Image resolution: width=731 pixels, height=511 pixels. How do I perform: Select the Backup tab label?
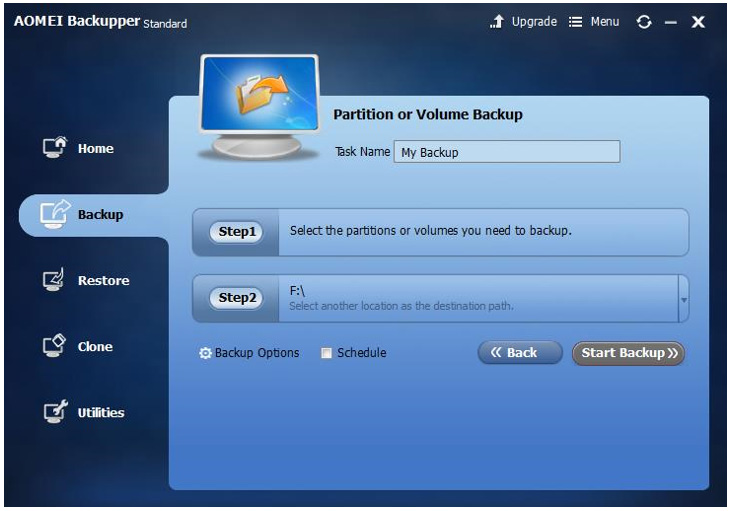[100, 214]
